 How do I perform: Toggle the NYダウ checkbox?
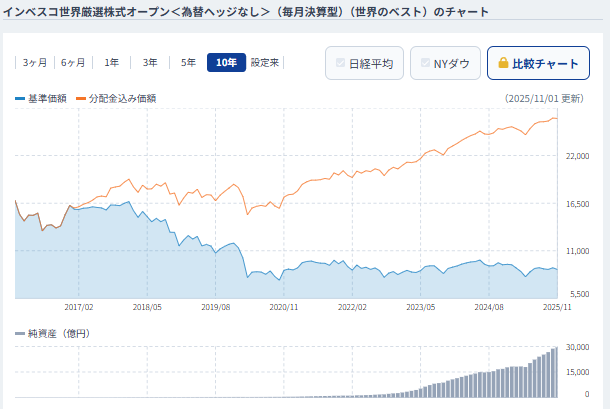[x=426, y=63]
